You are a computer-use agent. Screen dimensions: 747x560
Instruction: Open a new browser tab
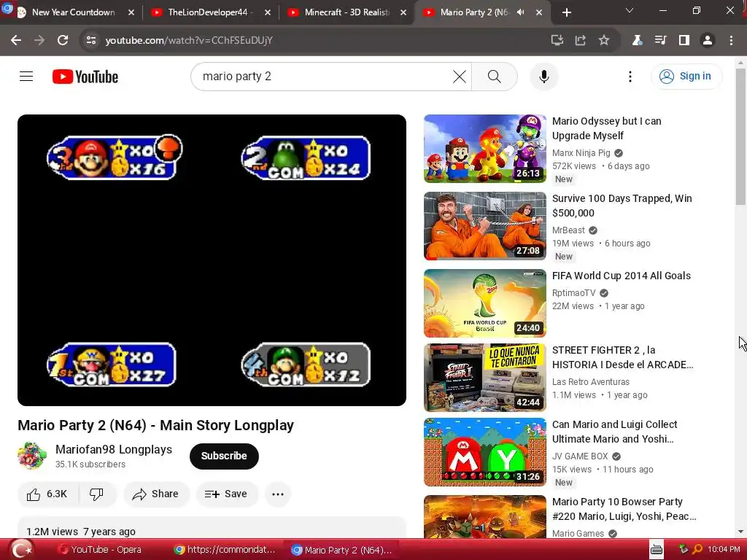566,12
